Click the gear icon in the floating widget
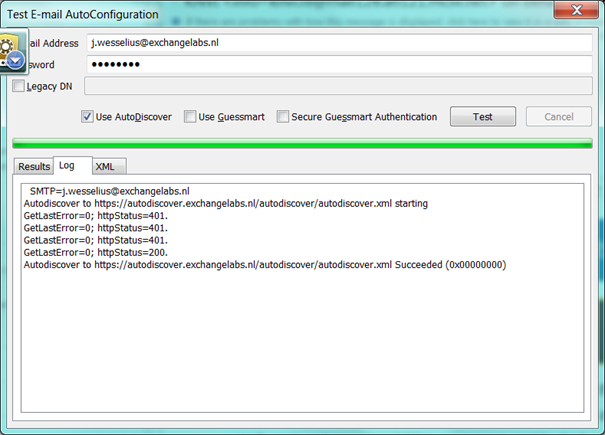Viewport: 605px width, 435px height. click(9, 44)
